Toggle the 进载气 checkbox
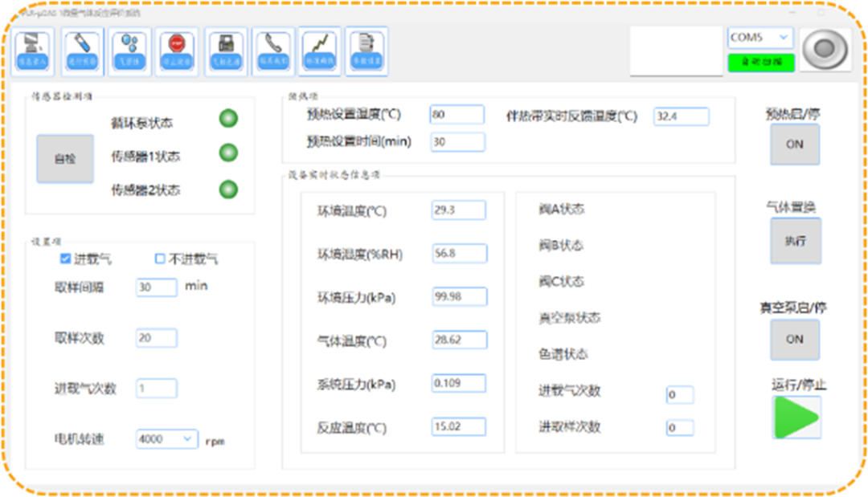This screenshot has height=497, width=868. coord(66,259)
